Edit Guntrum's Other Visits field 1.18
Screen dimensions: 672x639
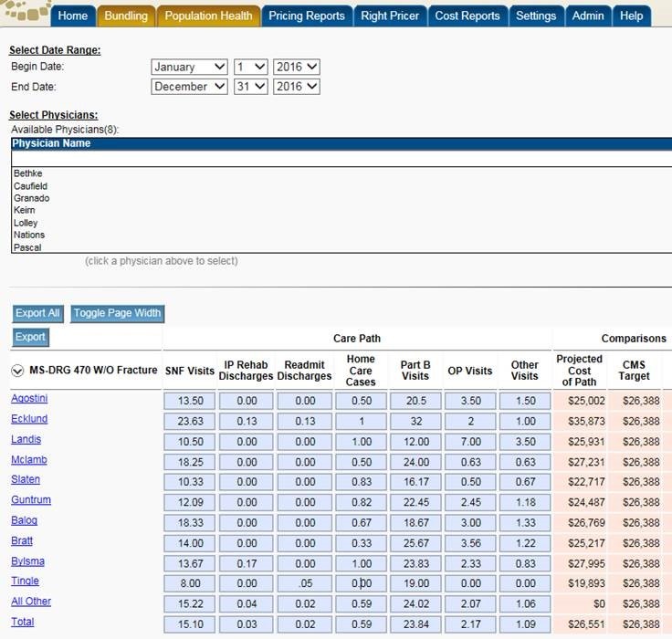click(x=525, y=502)
